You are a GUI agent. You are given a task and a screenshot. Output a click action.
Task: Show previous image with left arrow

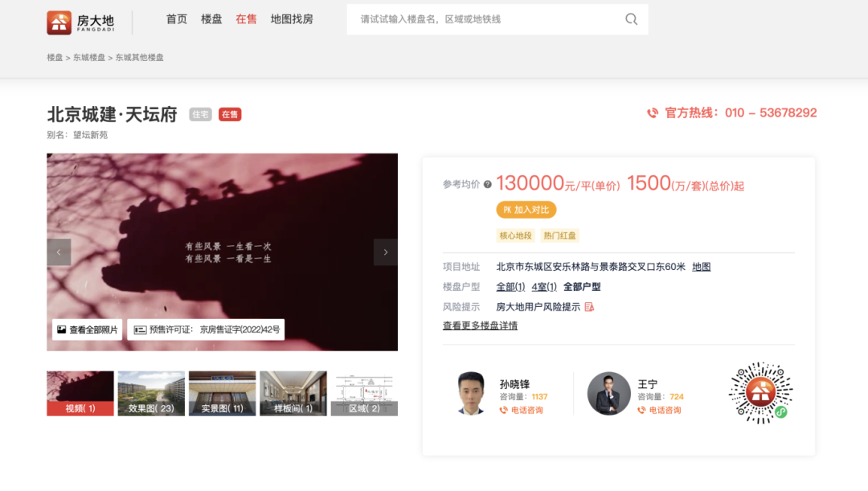click(59, 252)
